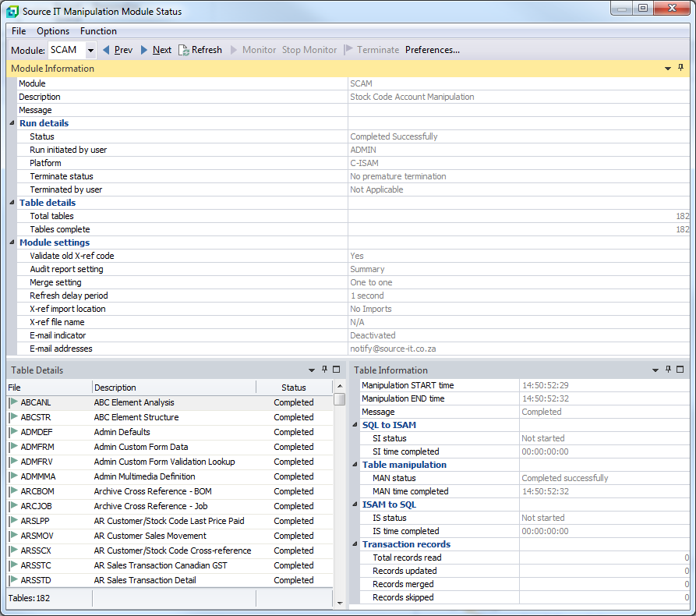Open the Function menu

[x=98, y=31]
